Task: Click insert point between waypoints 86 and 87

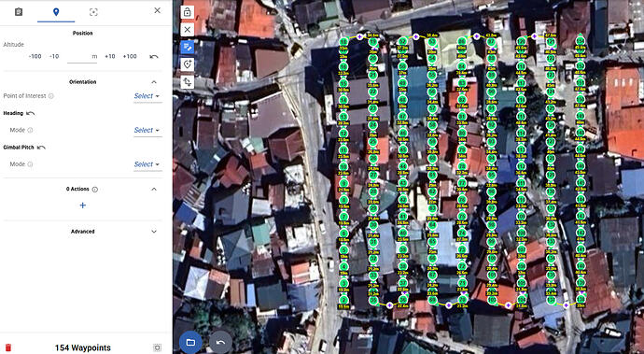Action: 476,36
